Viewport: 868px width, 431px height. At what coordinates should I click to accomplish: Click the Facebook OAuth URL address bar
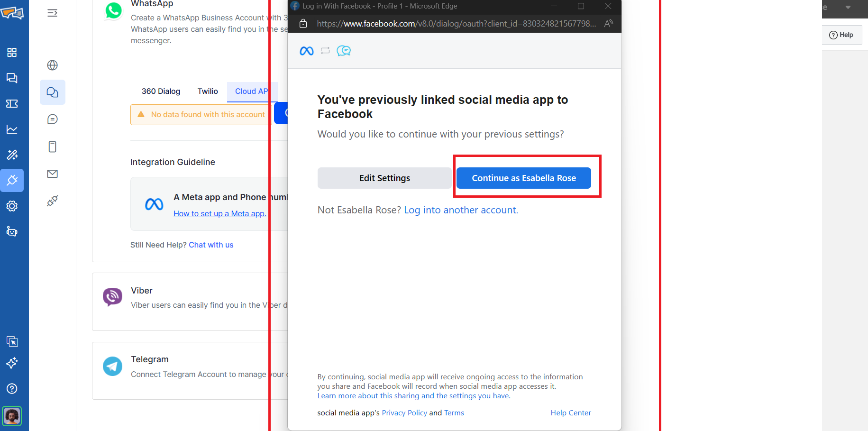coord(457,23)
